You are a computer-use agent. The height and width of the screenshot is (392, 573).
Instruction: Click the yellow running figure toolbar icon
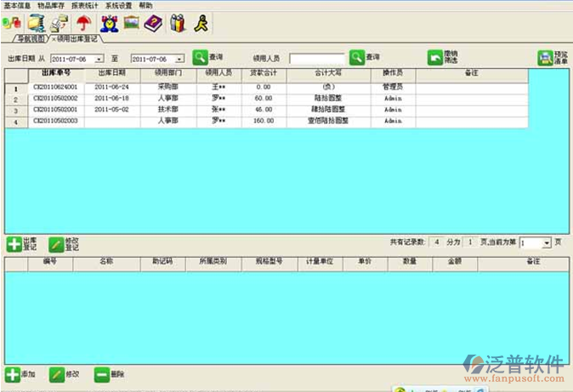pos(201,23)
